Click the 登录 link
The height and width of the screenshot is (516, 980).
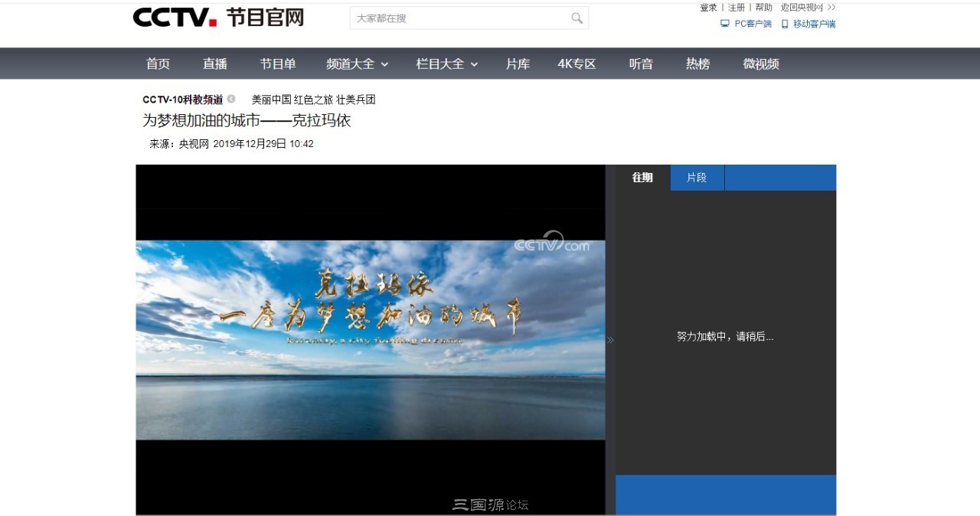tap(708, 8)
